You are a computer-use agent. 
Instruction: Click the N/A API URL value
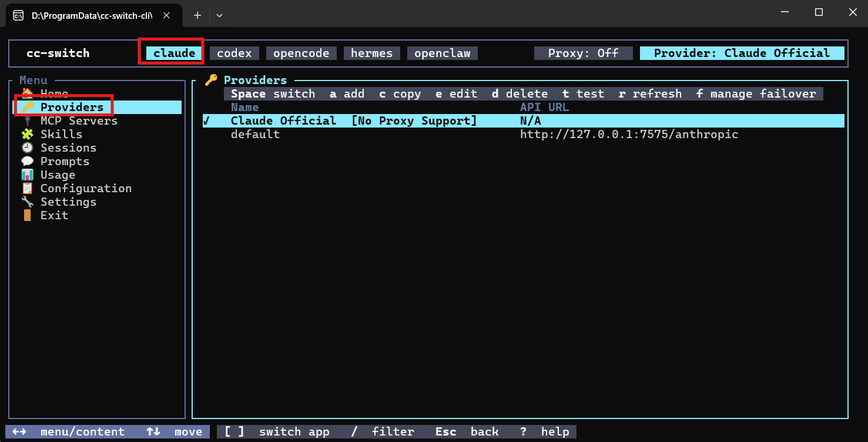531,120
